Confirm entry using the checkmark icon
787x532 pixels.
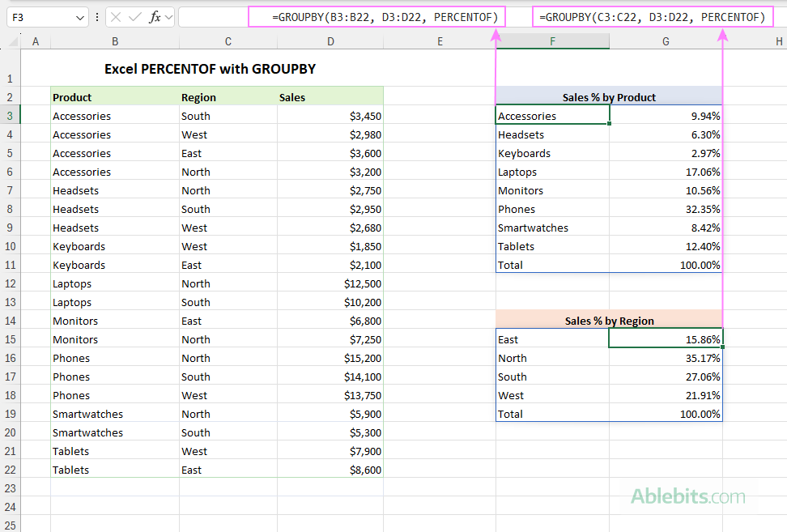coord(134,17)
